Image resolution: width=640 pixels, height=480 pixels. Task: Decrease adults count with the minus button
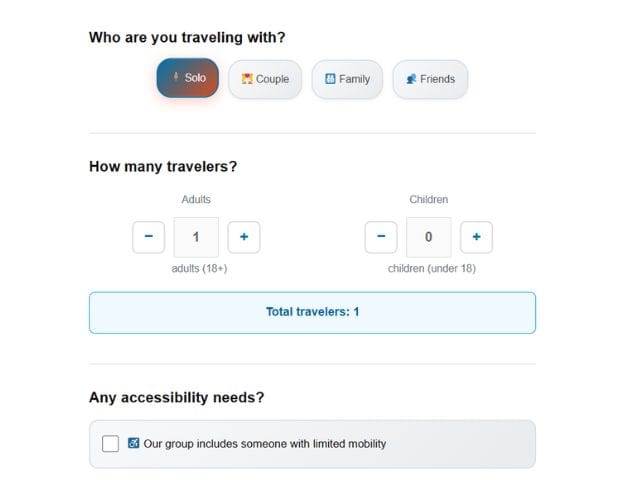pyautogui.click(x=148, y=237)
